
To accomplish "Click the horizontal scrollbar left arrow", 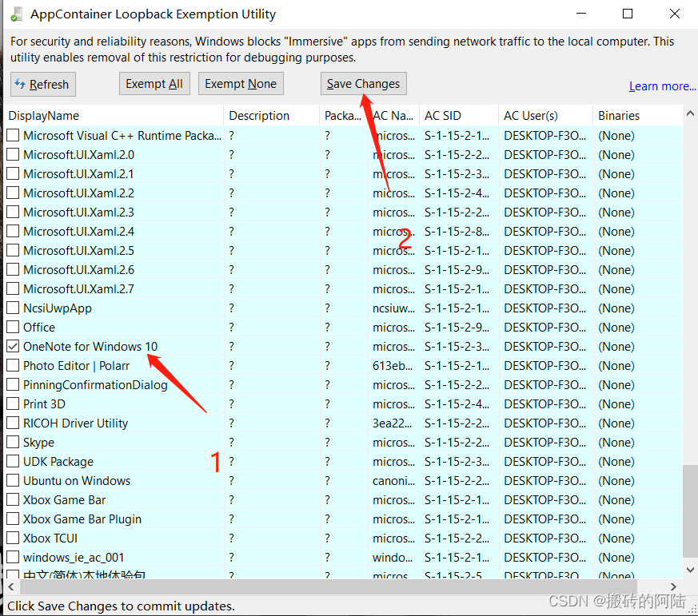I will pos(11,586).
